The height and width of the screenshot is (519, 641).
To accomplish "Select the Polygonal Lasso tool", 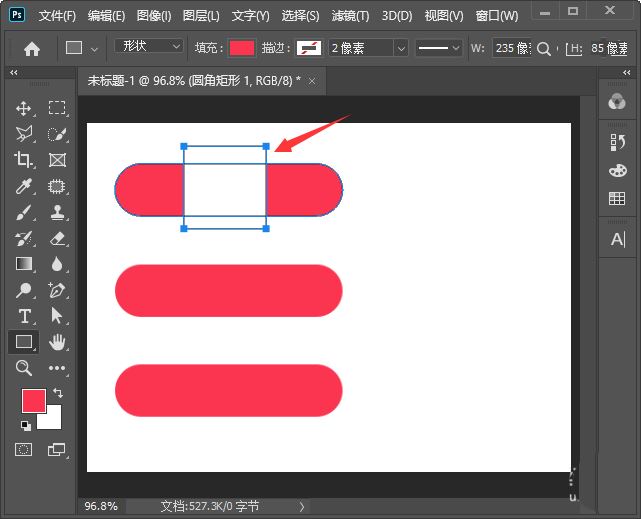I will 24,134.
